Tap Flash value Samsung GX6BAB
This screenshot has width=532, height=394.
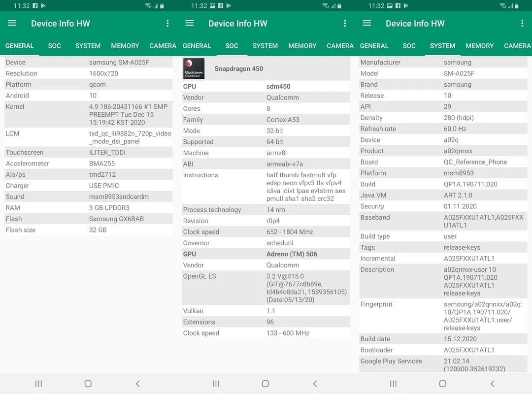click(x=116, y=219)
